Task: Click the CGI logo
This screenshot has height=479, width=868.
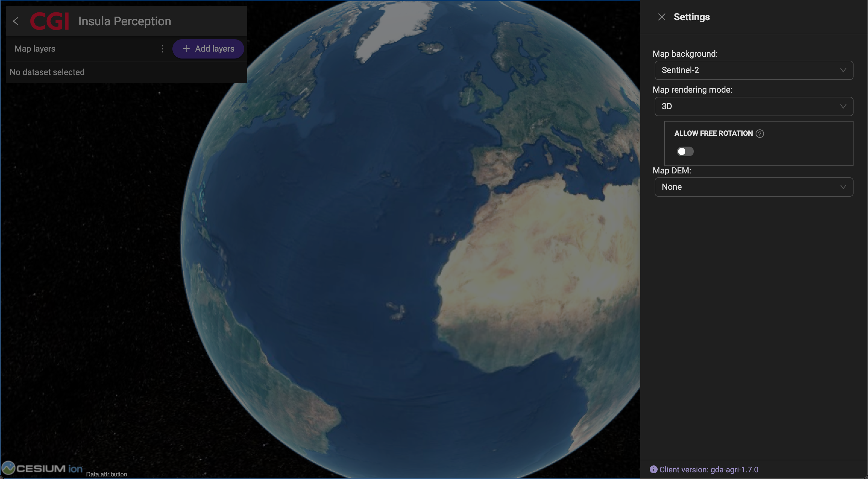Action: (49, 21)
